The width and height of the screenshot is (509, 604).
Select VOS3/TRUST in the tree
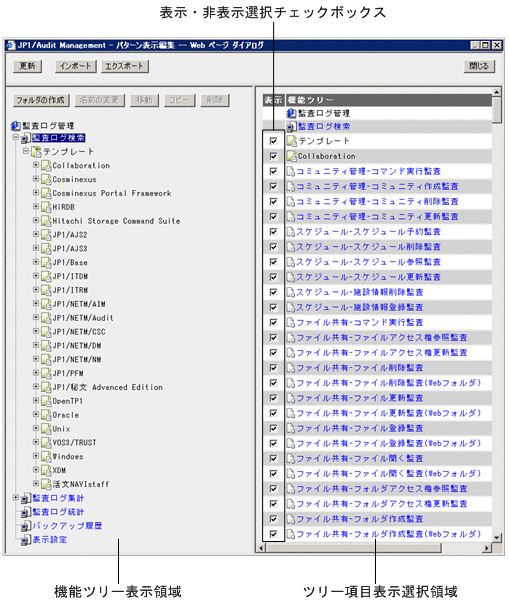coord(74,443)
